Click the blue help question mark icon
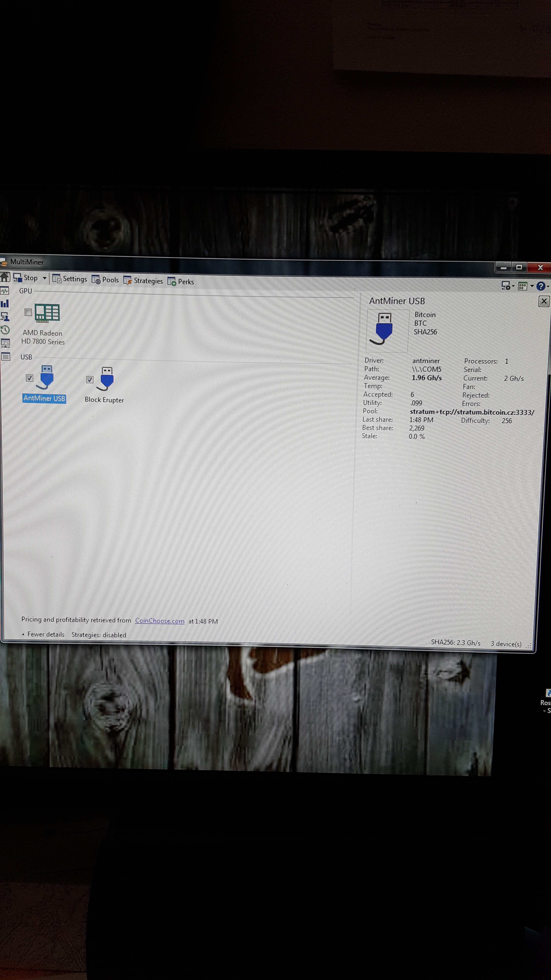Viewport: 551px width, 980px height. pos(540,286)
